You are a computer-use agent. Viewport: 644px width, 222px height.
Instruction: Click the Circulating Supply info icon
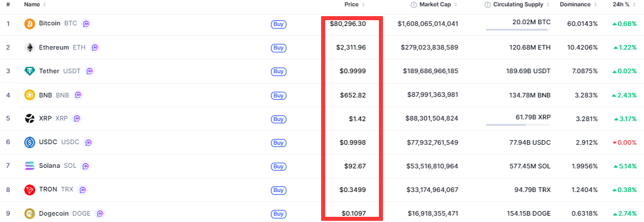pyautogui.click(x=487, y=5)
